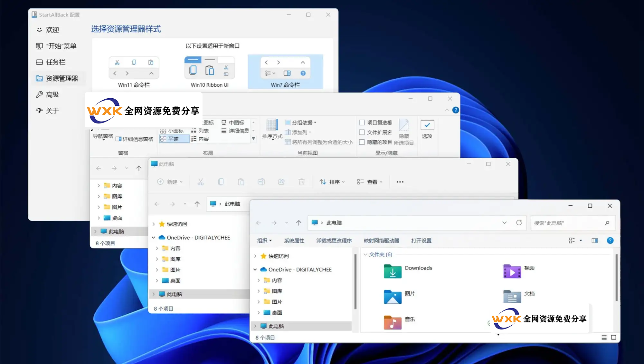Toggle the preview pane icon in front window
Image resolution: width=644 pixels, height=364 pixels.
click(595, 241)
